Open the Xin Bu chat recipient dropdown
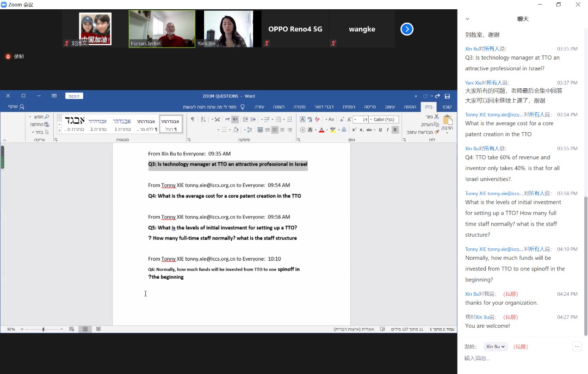Viewport: 588px width, 374px height. 495,347
